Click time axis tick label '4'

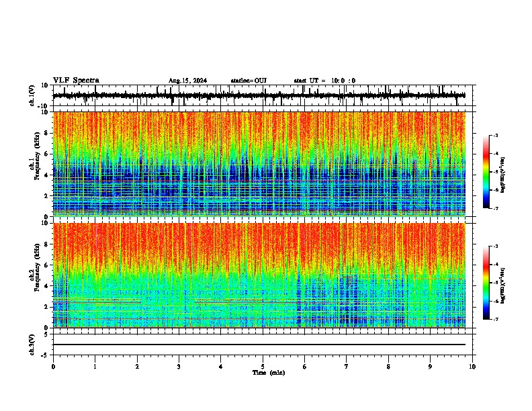[221, 367]
